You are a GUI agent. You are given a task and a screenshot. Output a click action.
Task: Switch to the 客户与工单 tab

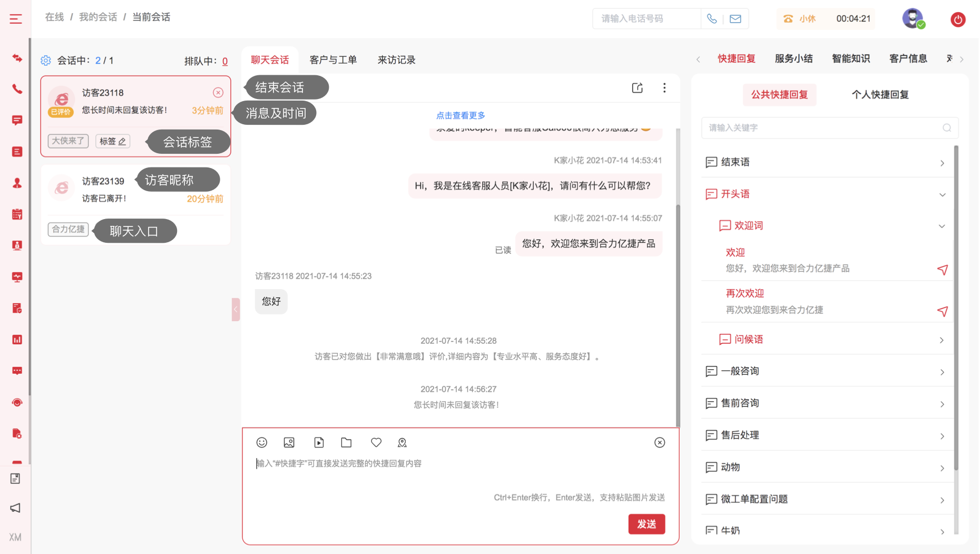point(333,60)
